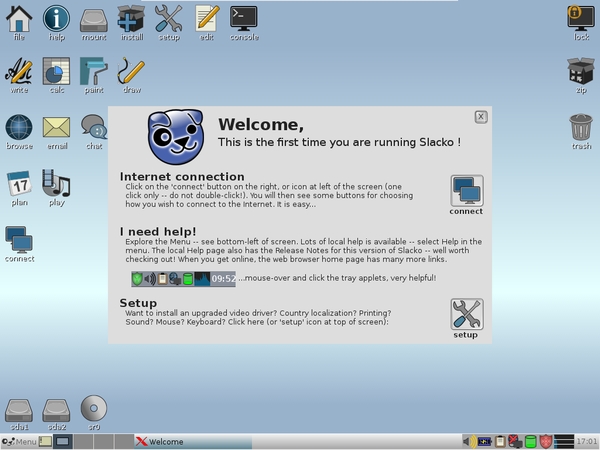The height and width of the screenshot is (450, 600).
Task: Open the clipboard manager tray icon
Action: (x=500, y=442)
